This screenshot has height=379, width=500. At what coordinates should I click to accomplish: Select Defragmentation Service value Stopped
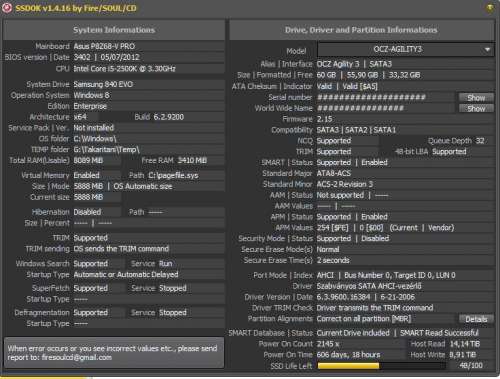coord(173,313)
